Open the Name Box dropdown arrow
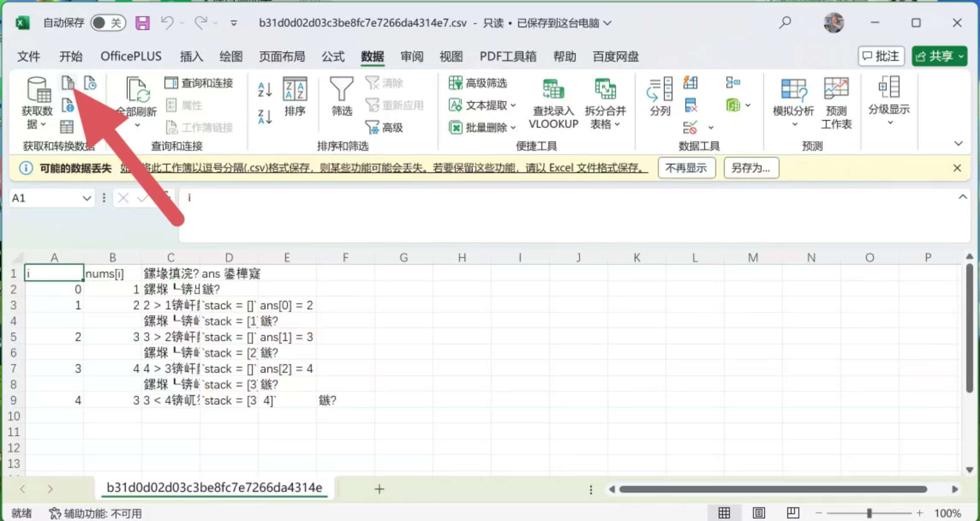This screenshot has width=980, height=521. tap(87, 198)
